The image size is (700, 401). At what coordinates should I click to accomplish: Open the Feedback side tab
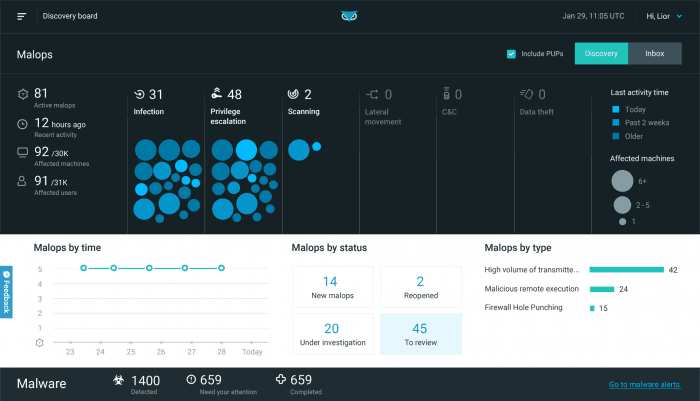pos(6,292)
